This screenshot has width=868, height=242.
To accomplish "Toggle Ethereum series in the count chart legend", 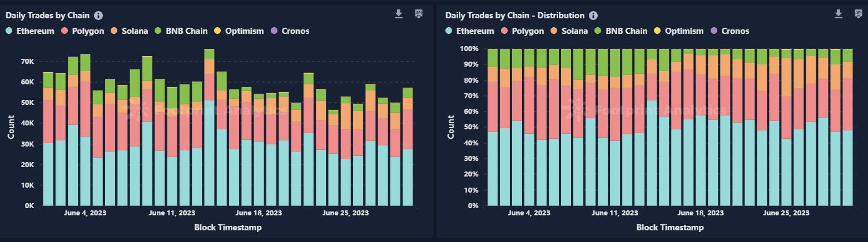I will [x=35, y=31].
